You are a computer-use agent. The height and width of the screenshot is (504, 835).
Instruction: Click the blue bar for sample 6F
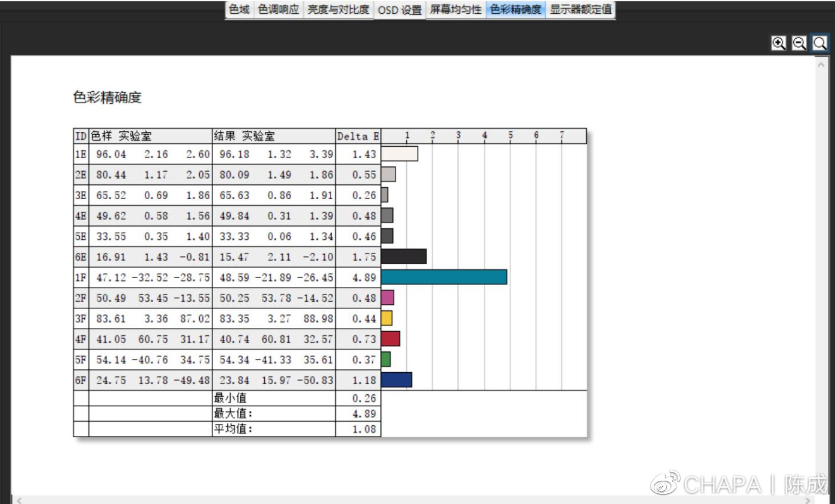pyautogui.click(x=397, y=380)
